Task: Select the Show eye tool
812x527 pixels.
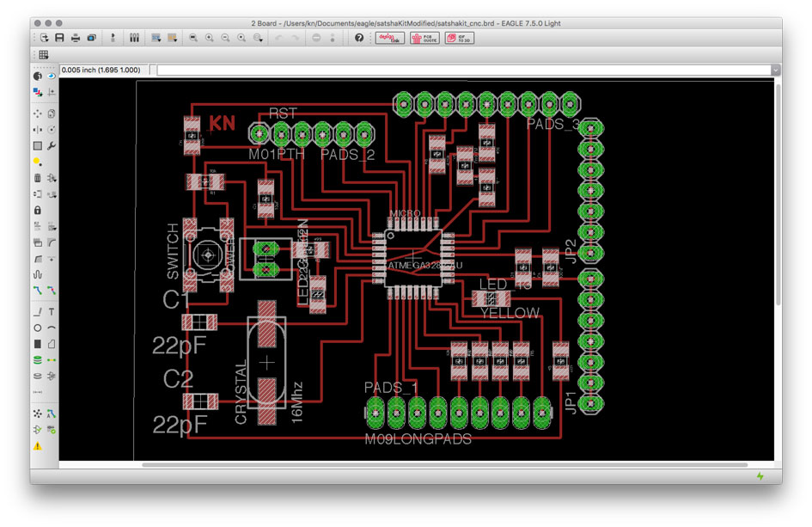Action: pos(52,77)
